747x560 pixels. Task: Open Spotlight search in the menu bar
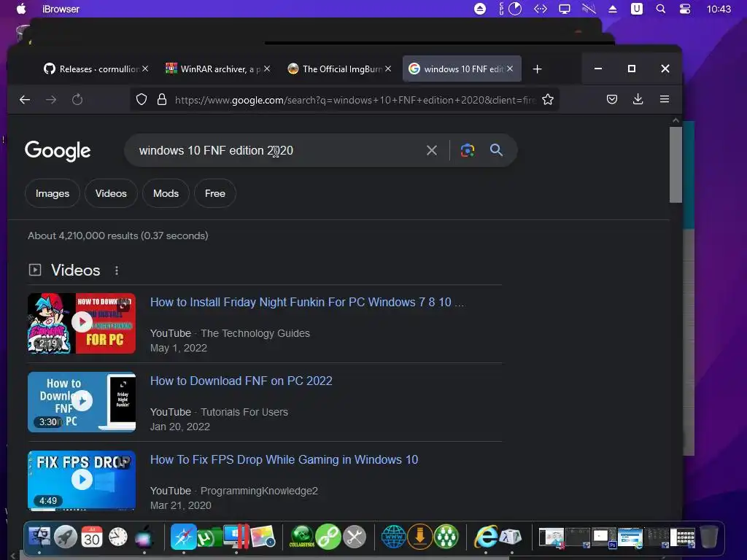661,9
